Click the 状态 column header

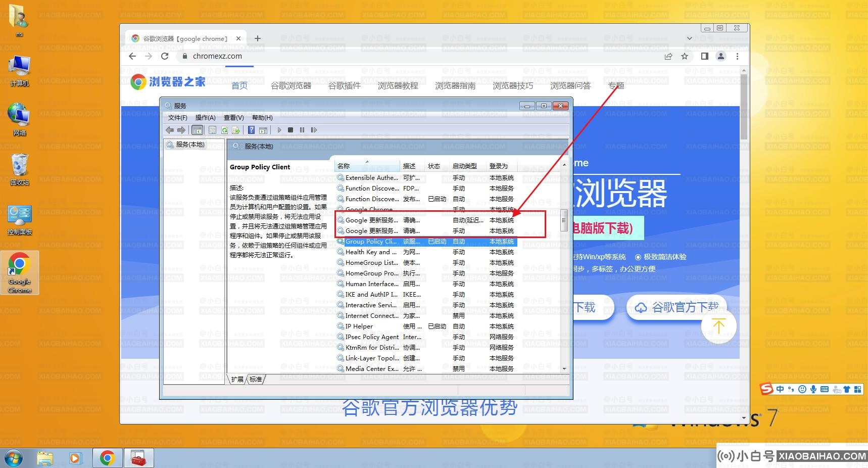[437, 166]
